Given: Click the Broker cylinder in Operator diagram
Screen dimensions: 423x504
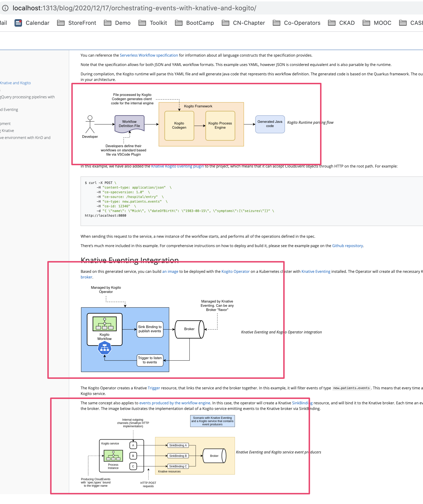Looking at the screenshot, I should 190,329.
